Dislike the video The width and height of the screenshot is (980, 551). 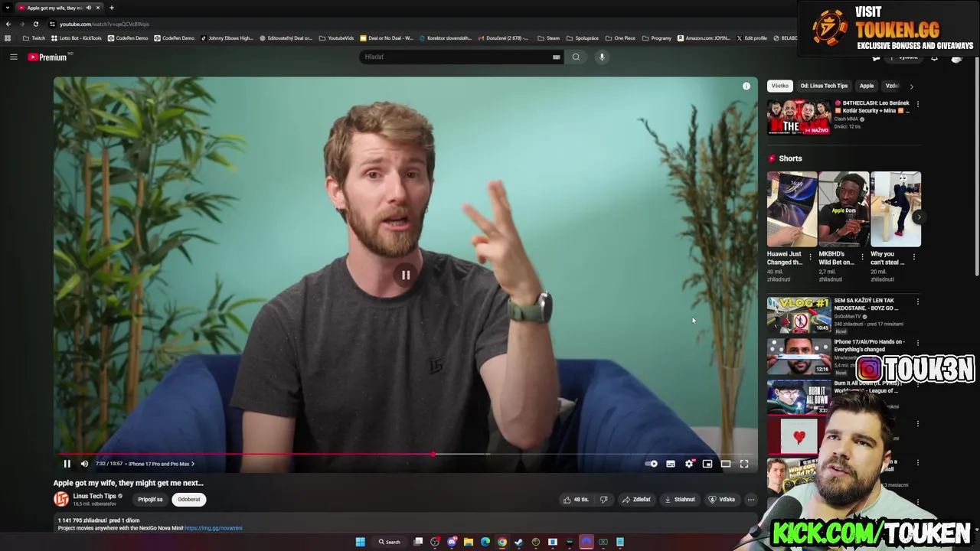tap(603, 500)
